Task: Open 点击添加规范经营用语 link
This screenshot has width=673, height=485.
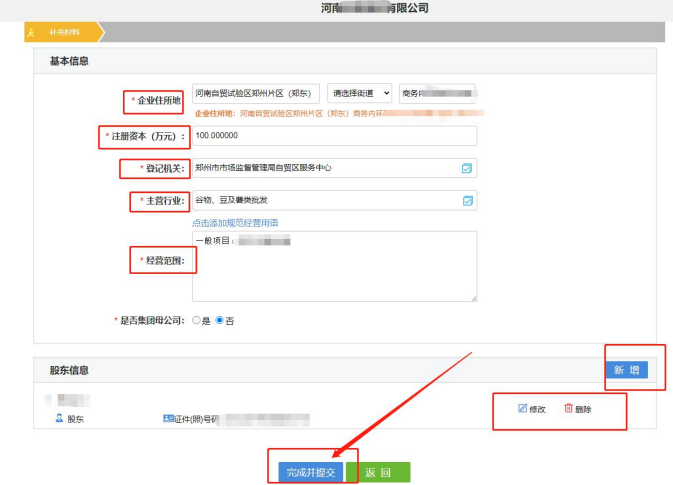Action: point(235,222)
